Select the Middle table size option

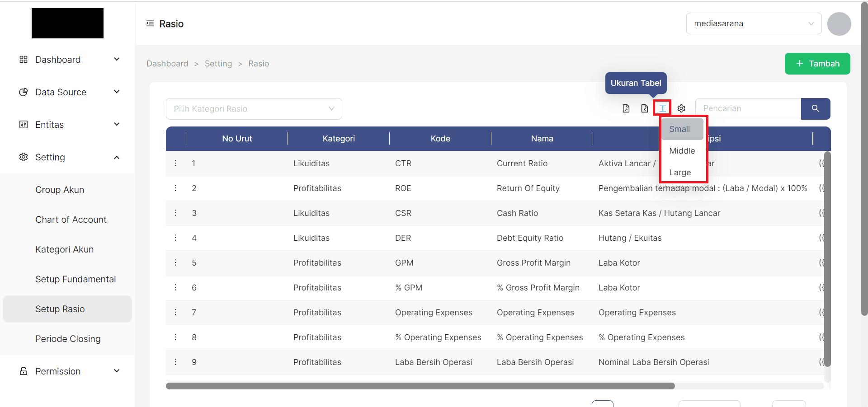[681, 150]
